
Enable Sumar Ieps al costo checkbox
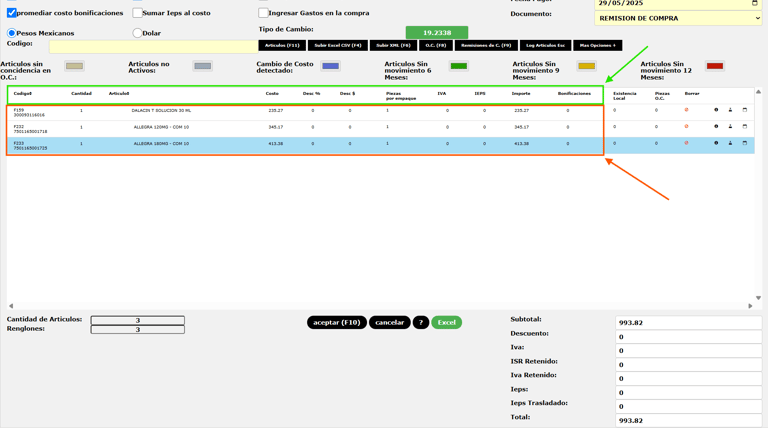[x=138, y=13]
